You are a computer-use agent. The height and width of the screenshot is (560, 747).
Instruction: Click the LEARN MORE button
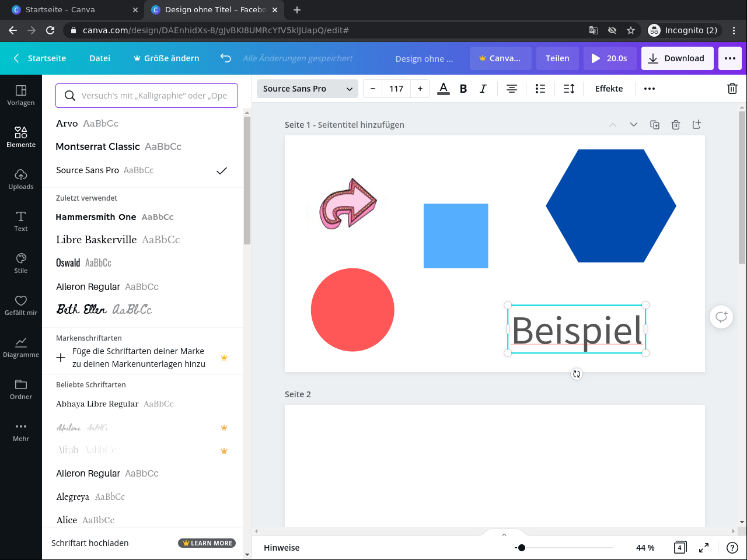click(x=207, y=543)
